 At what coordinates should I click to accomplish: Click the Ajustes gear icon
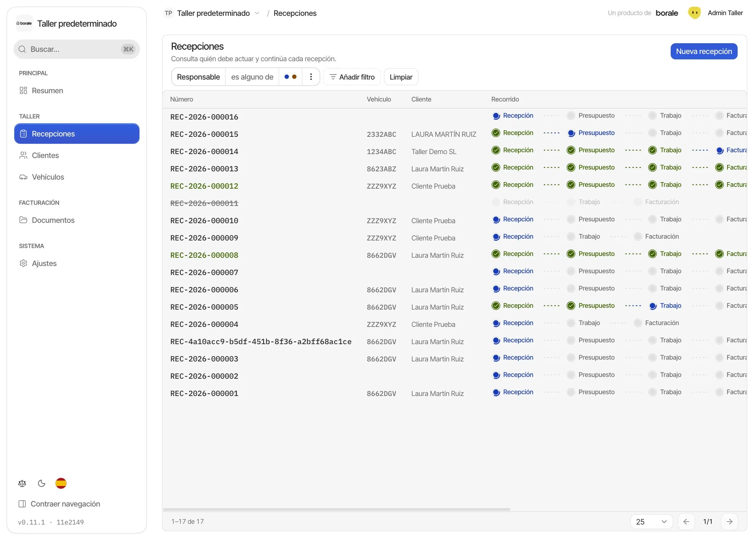click(x=23, y=263)
